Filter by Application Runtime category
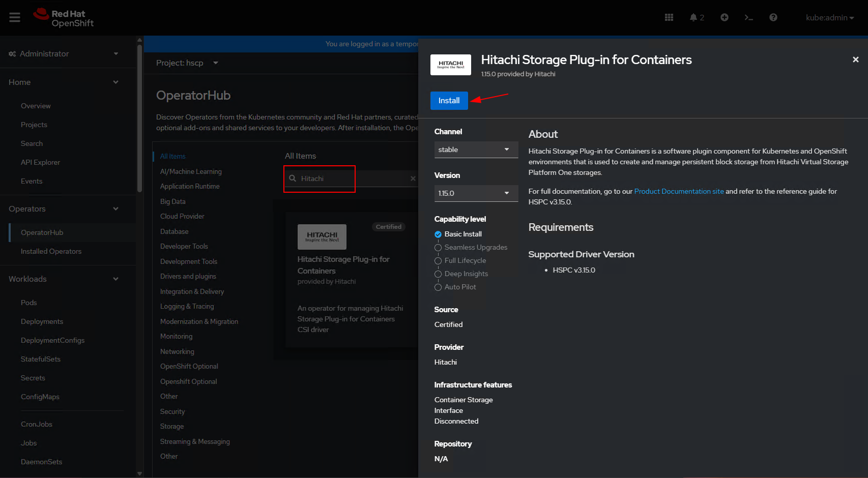The image size is (868, 478). (190, 186)
